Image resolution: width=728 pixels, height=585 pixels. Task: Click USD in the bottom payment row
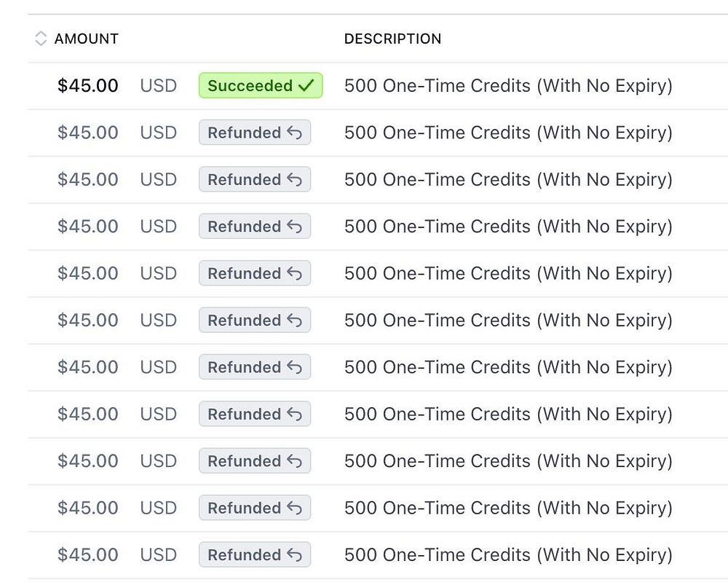pyautogui.click(x=158, y=555)
